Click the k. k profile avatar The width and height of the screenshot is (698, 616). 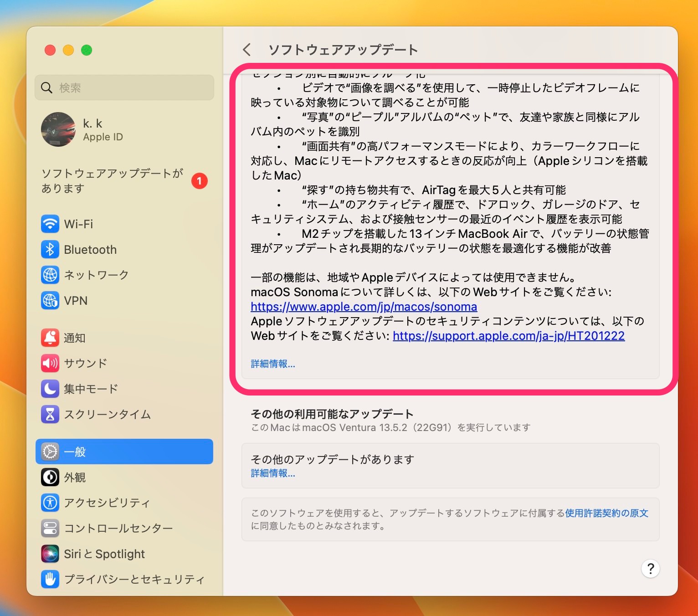(x=58, y=129)
